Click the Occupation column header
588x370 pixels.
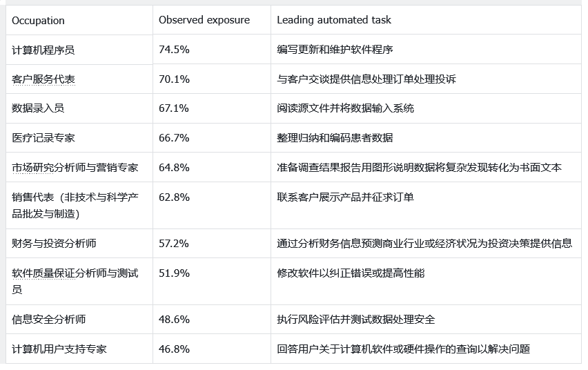[38, 20]
